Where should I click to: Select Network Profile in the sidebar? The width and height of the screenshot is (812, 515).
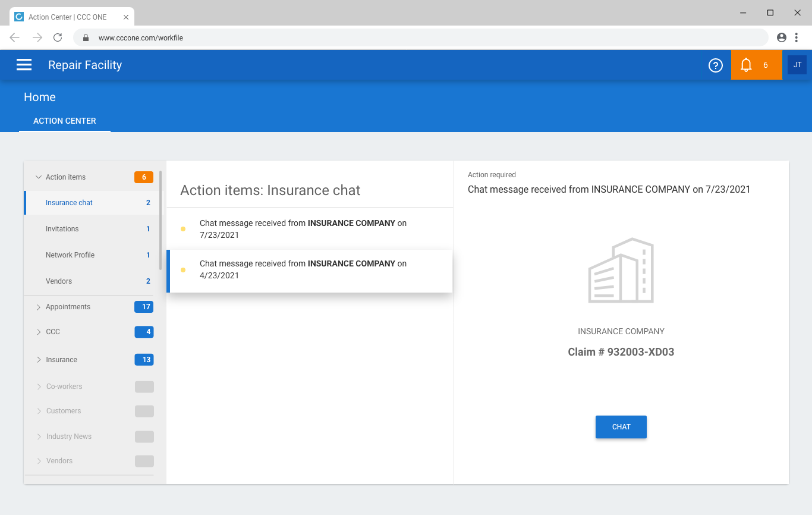click(x=92, y=255)
